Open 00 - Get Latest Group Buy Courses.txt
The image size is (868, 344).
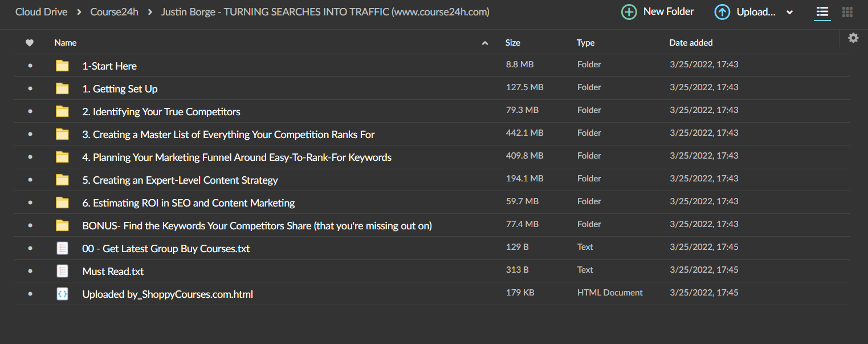(166, 249)
